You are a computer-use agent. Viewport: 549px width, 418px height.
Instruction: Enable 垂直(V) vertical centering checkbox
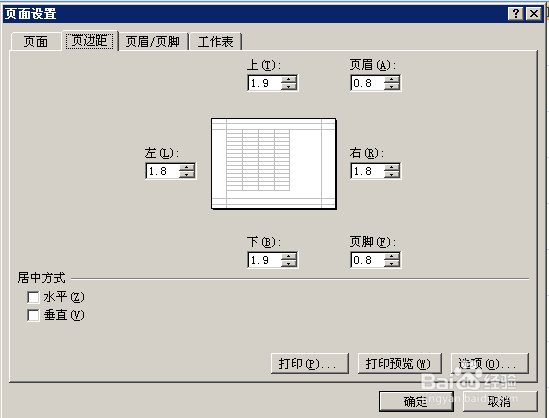coord(33,315)
